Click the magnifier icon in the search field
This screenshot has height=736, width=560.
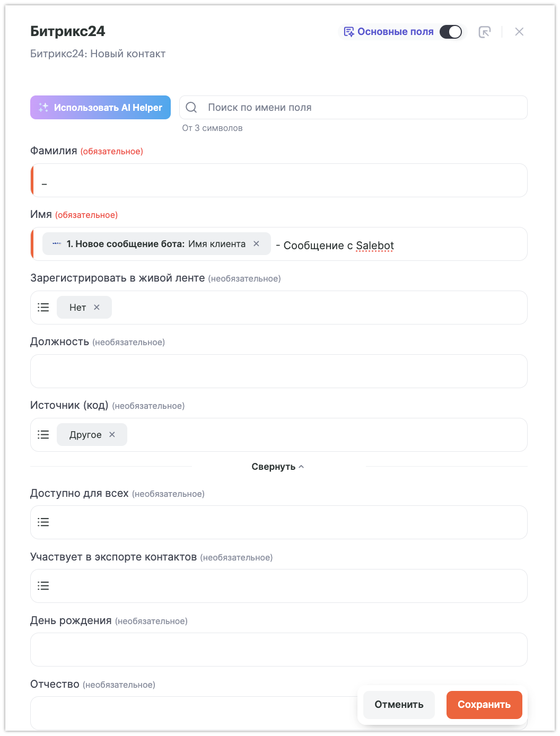click(x=191, y=108)
